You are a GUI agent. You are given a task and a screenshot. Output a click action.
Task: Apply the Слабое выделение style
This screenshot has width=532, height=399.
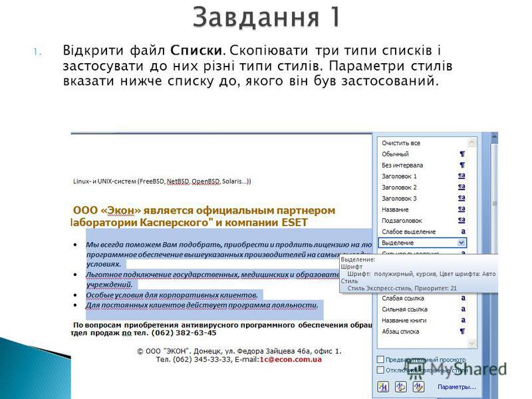pos(423,231)
